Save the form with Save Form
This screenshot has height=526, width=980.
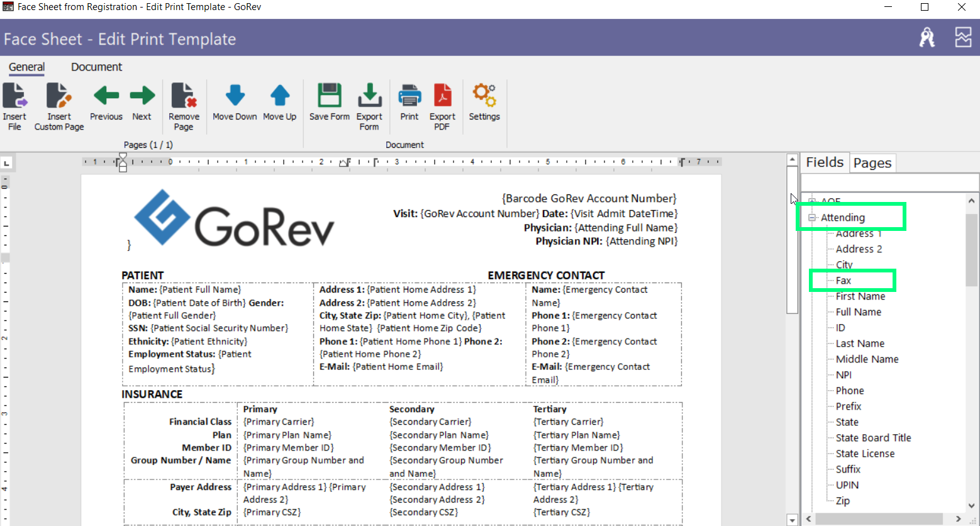pos(329,96)
